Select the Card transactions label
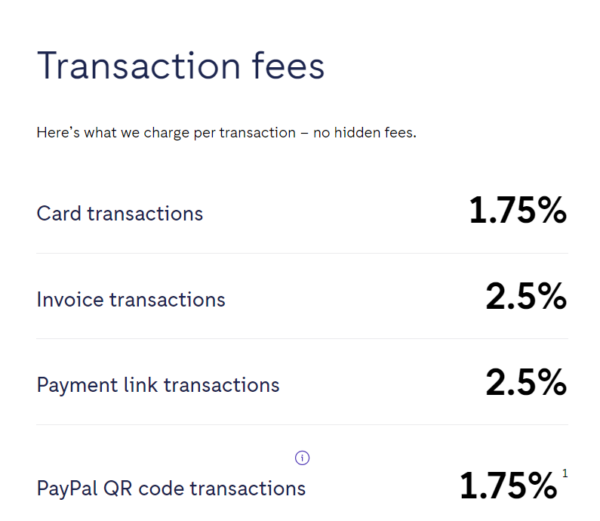Viewport: 600px width, 521px height. tap(119, 213)
